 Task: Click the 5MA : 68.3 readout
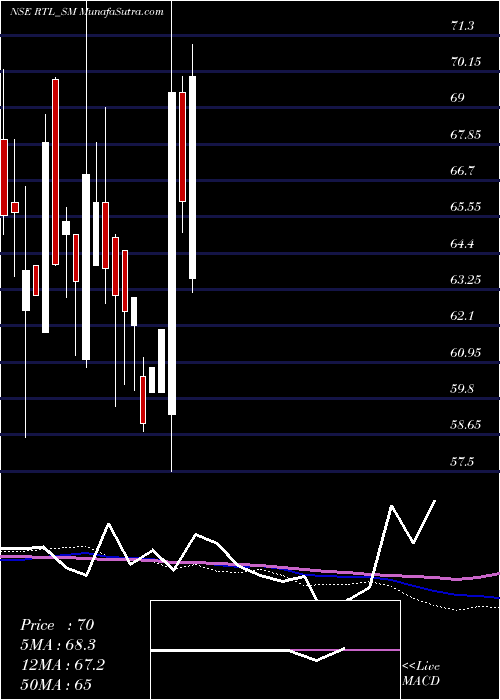[x=58, y=645]
